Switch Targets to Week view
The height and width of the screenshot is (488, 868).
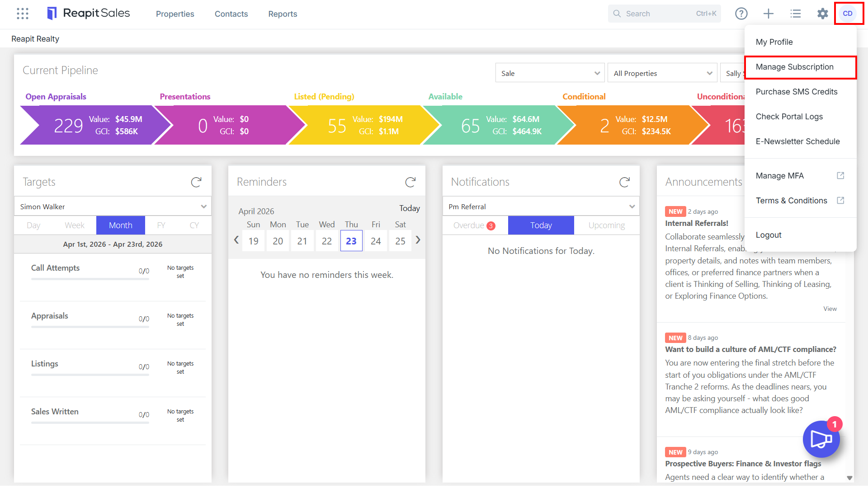point(75,225)
